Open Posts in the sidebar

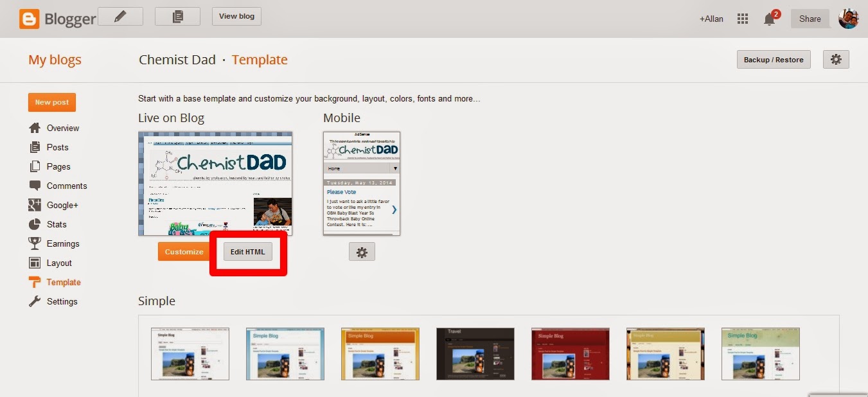point(58,147)
